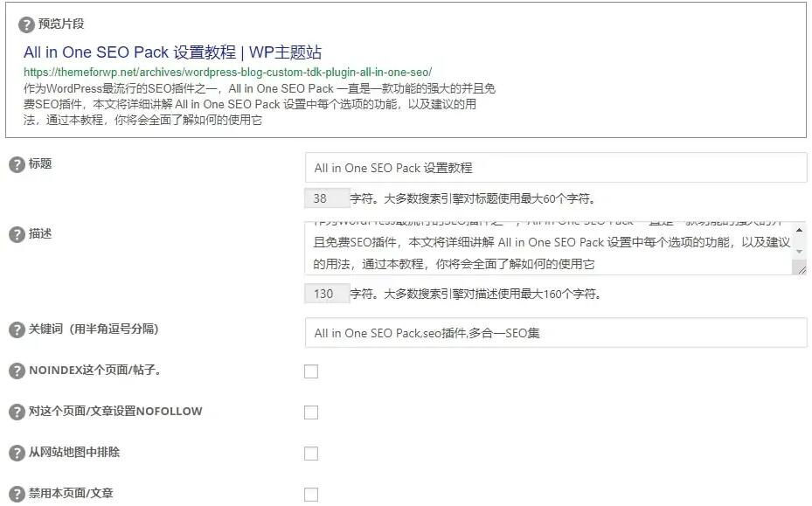
Task: Click help icon beside 从网站地图中排除
Action: pos(17,454)
